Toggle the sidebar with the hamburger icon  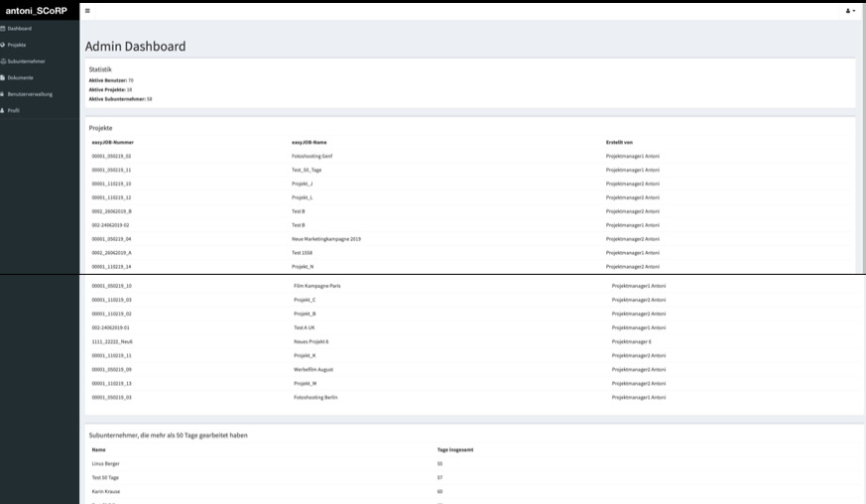pos(87,11)
